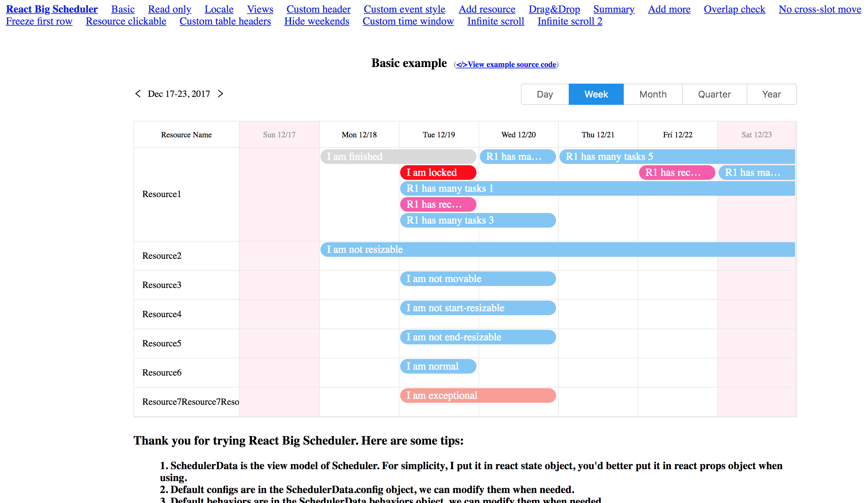Advance to next week using right arrow
868x503 pixels.
pyautogui.click(x=221, y=94)
